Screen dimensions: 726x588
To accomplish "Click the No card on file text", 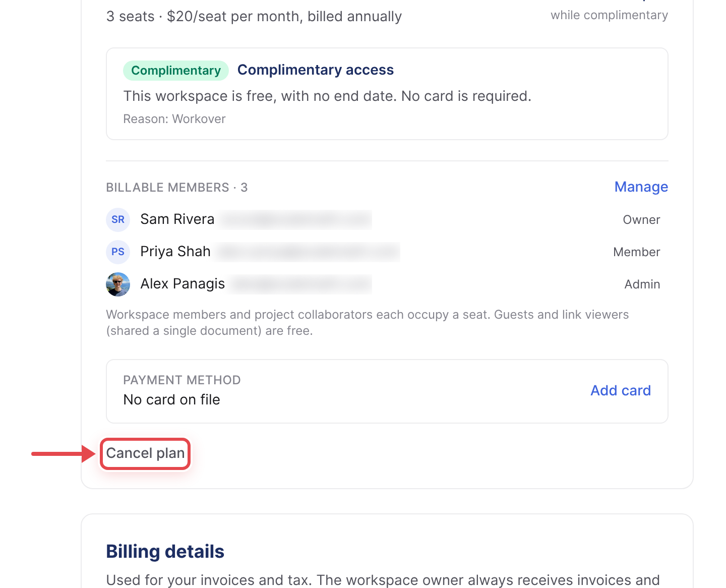I will click(x=172, y=400).
